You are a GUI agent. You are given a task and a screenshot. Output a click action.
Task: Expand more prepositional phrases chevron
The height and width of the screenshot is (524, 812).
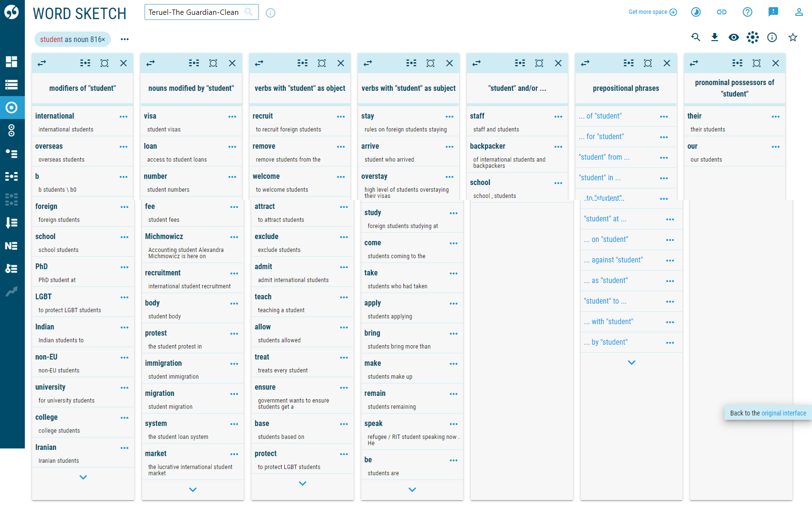(631, 362)
